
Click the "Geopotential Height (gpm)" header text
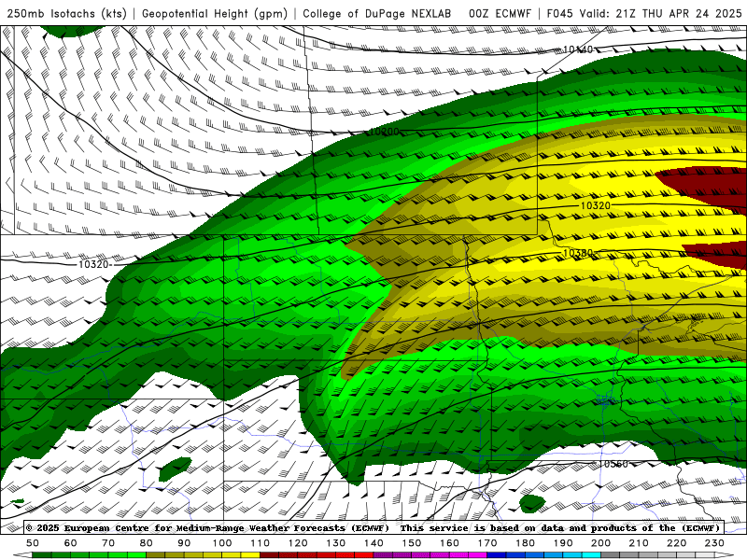point(215,14)
